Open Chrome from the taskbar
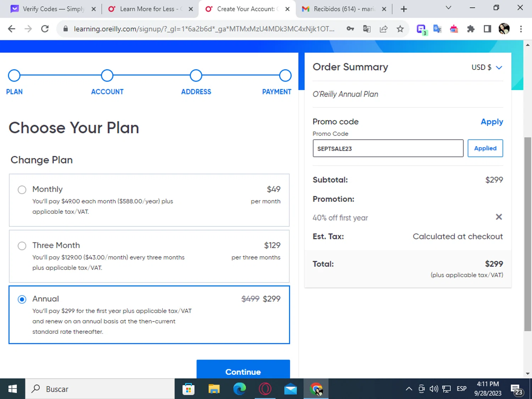Screen dimensions: 532x399 pos(316,389)
